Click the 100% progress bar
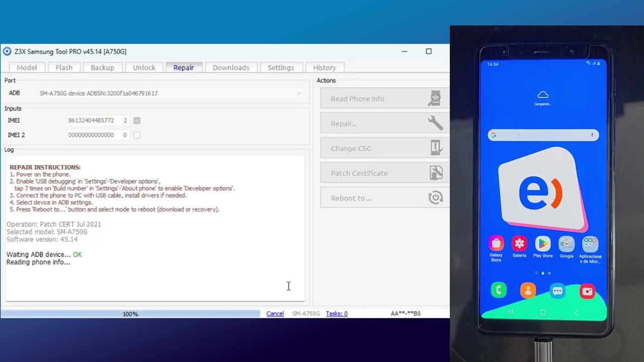The width and height of the screenshot is (644, 362). [130, 314]
